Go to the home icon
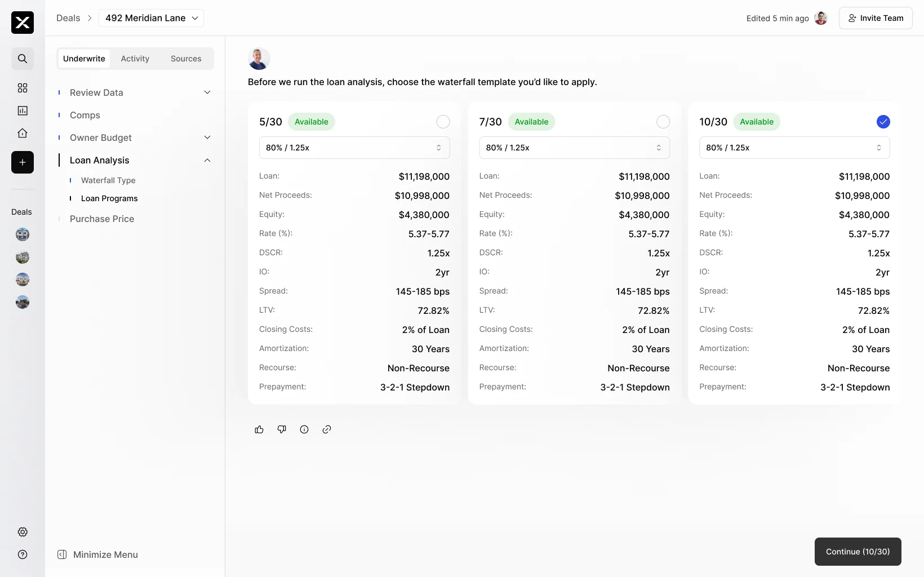 [x=23, y=133]
